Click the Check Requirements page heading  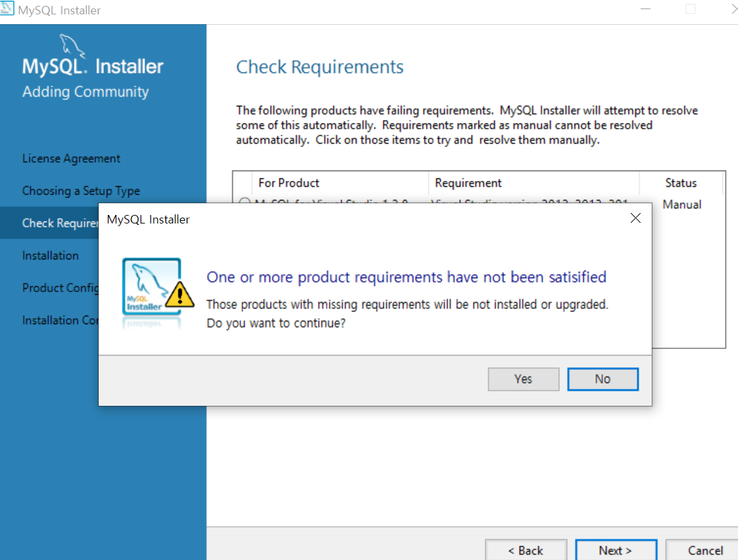[x=320, y=67]
